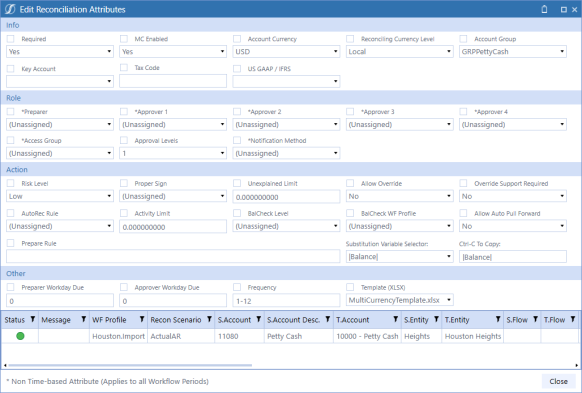The height and width of the screenshot is (393, 582).
Task: Click the Unexplained Limit value field
Action: coord(286,197)
